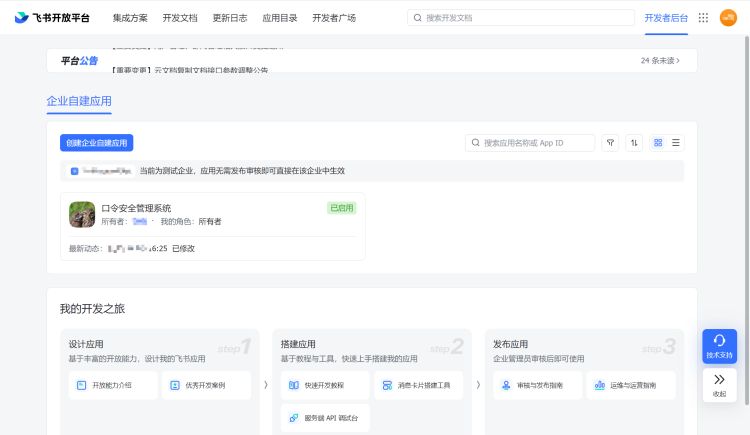Click the 搜索应用名称或 App ID field
The width and height of the screenshot is (750, 435).
coord(531,143)
